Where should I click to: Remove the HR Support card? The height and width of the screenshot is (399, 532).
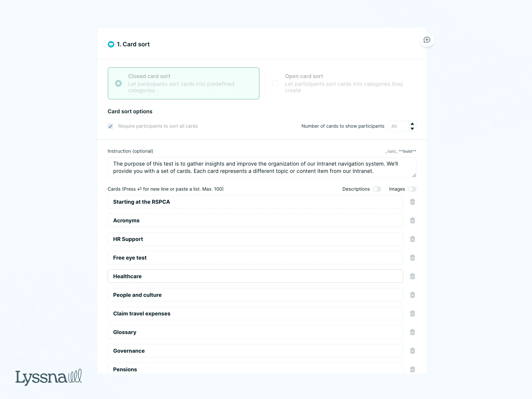(412, 239)
